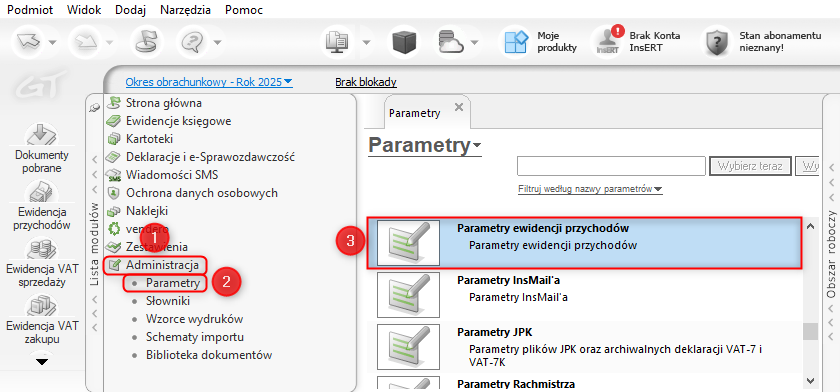Click the back navigation arrow icon
The width and height of the screenshot is (840, 392).
click(x=28, y=42)
